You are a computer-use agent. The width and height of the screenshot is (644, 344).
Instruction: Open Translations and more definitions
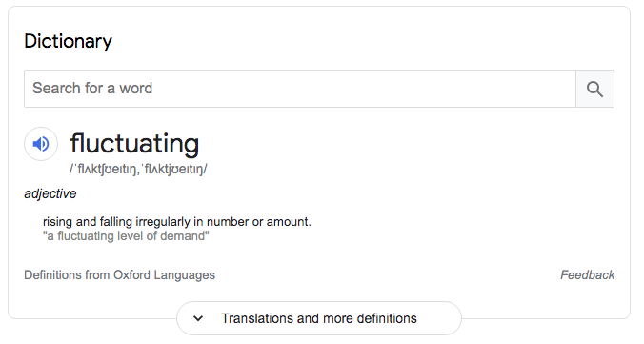click(319, 318)
